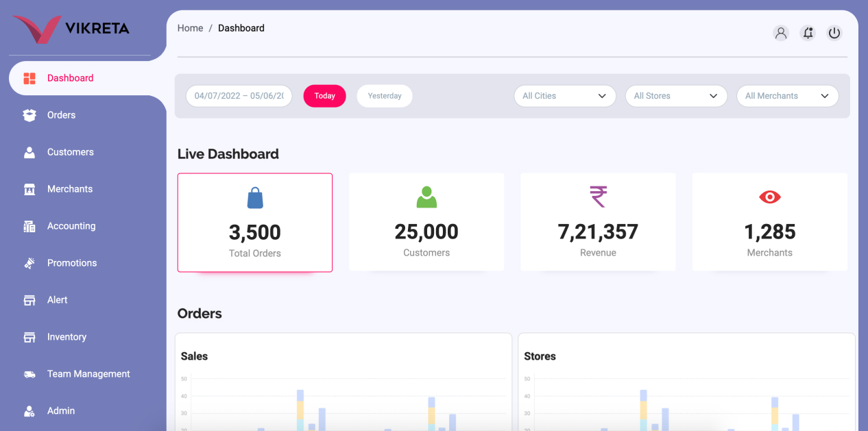The height and width of the screenshot is (431, 868).
Task: Open the notifications bell icon
Action: 808,33
